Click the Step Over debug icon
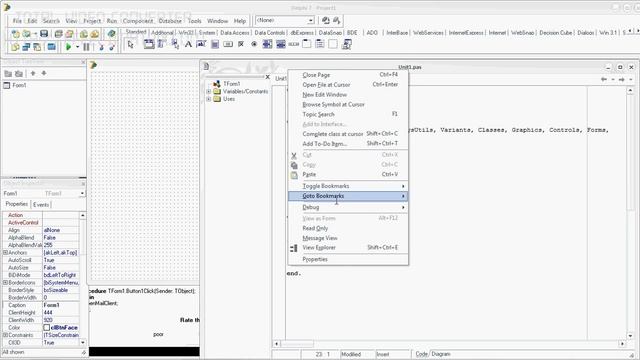 point(111,47)
